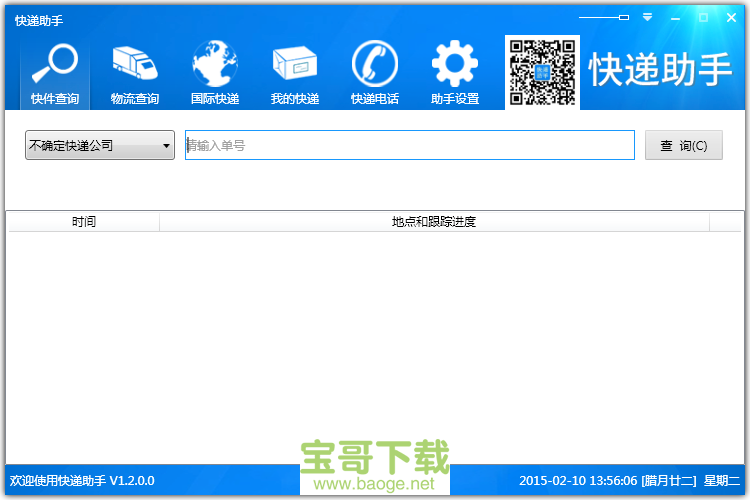Open the 快件查询 magnifier tab
The image size is (750, 500).
tap(55, 74)
